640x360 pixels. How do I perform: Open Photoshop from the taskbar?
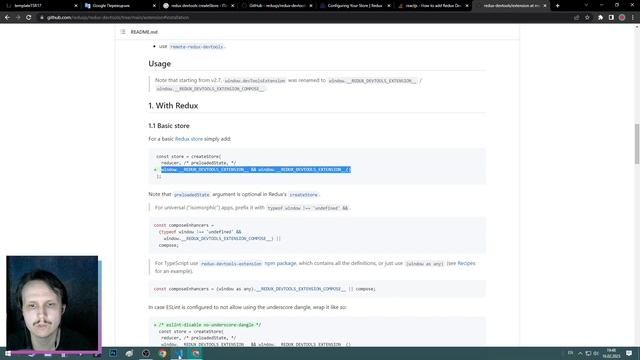pos(113,353)
